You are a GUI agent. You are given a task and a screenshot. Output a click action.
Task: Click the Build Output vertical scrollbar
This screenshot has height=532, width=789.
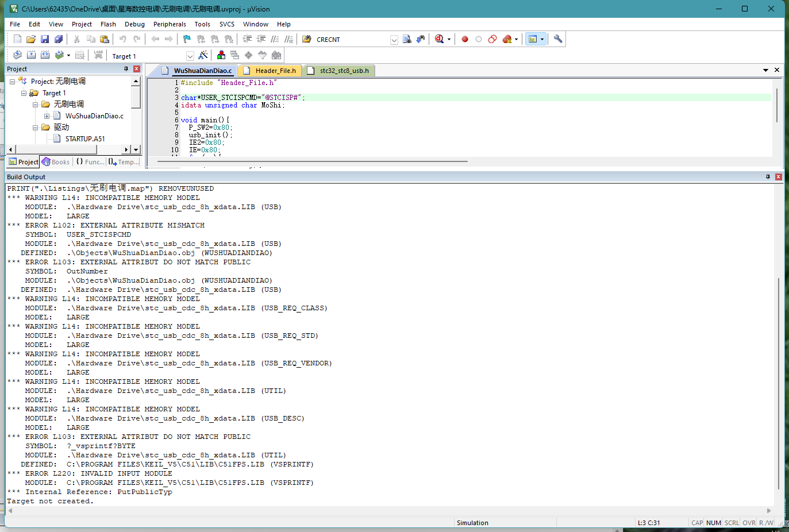[779, 383]
